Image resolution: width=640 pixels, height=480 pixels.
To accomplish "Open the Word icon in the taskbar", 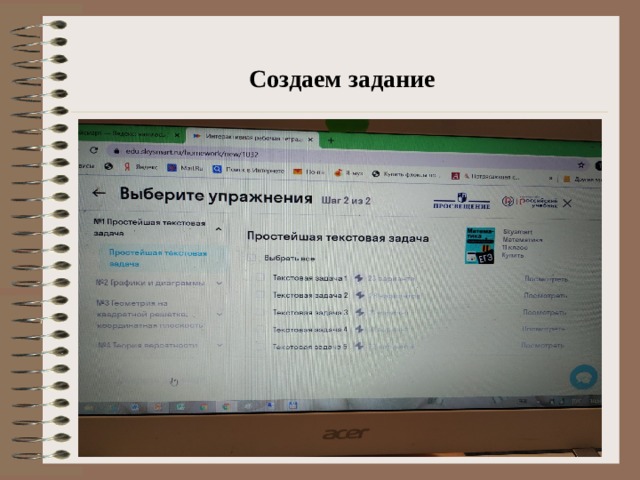I will point(135,407).
